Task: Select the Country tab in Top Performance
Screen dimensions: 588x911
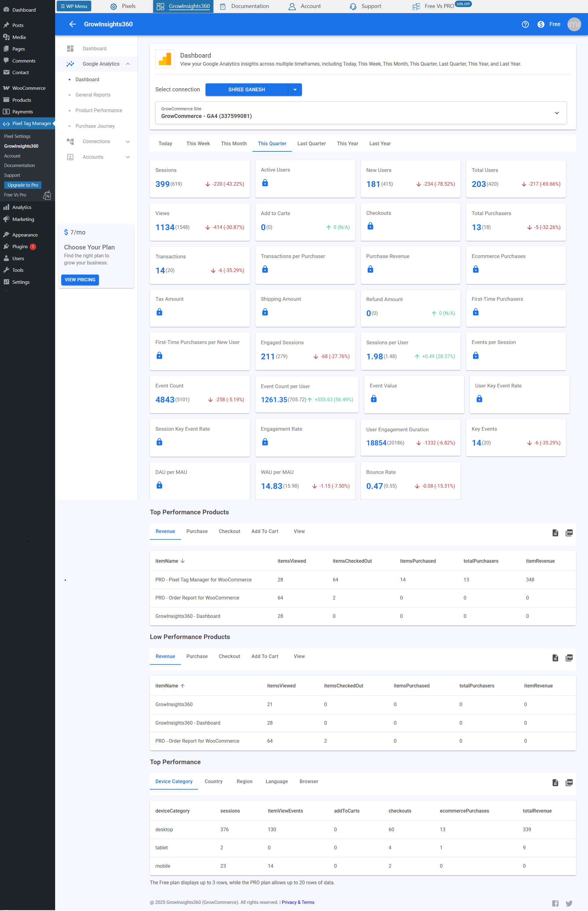Action: click(213, 781)
